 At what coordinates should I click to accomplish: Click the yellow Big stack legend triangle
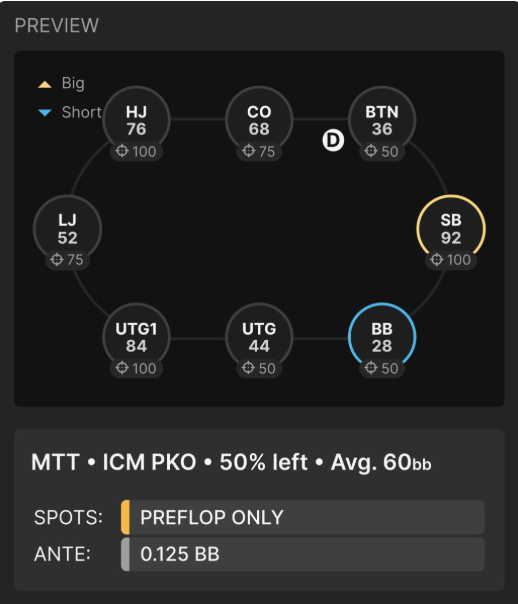click(x=45, y=84)
